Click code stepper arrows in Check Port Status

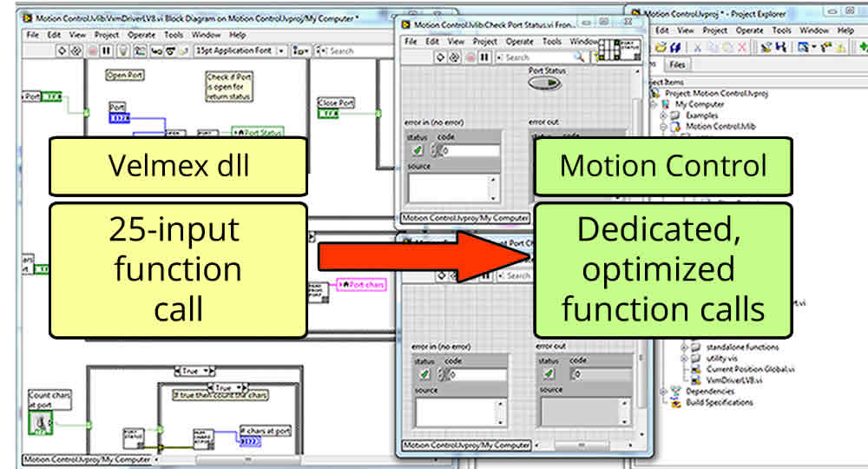pyautogui.click(x=436, y=150)
